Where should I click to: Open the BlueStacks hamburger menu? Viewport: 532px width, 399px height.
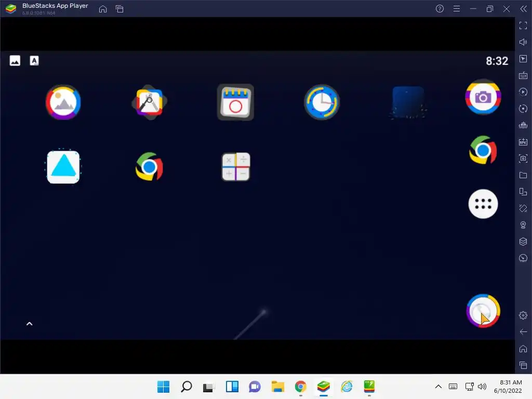(x=457, y=9)
